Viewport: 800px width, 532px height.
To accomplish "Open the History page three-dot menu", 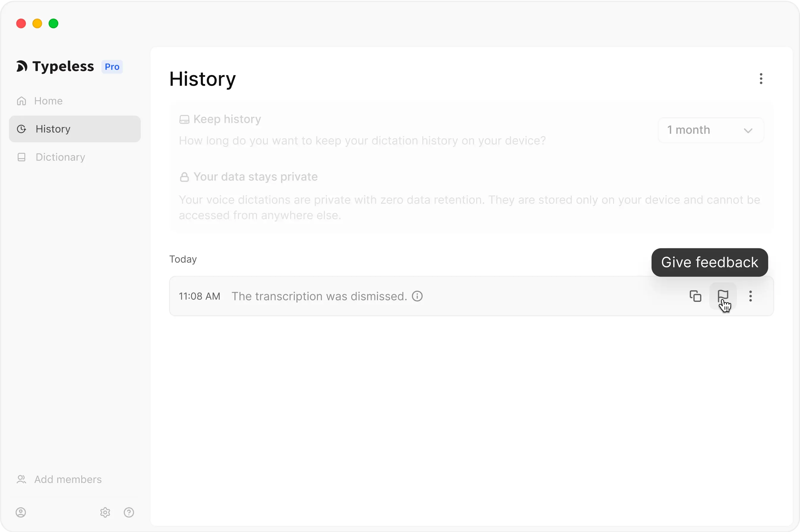I will (x=761, y=79).
